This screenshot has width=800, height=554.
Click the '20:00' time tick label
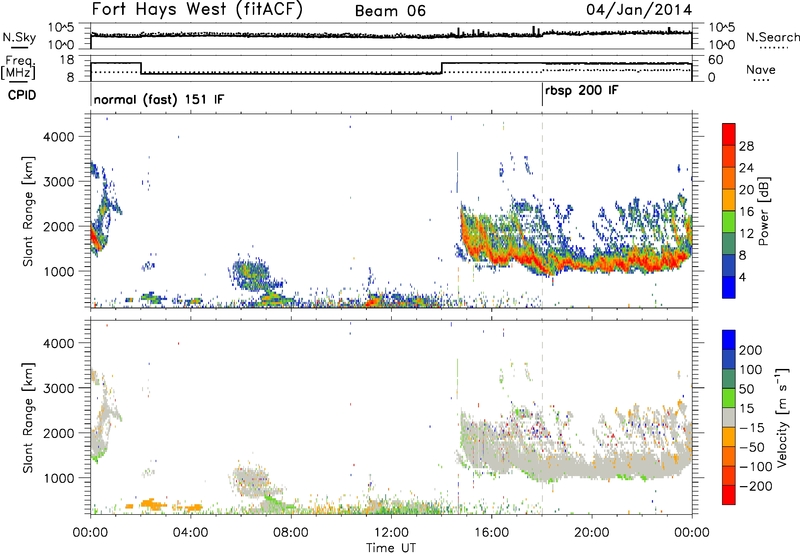coord(591,533)
